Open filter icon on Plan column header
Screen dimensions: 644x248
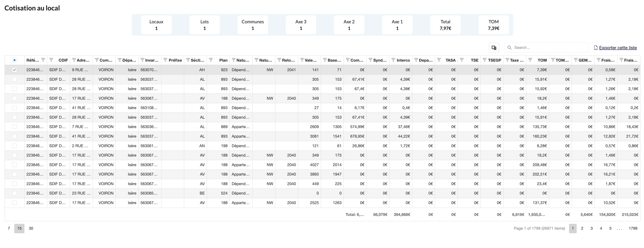pos(211,60)
